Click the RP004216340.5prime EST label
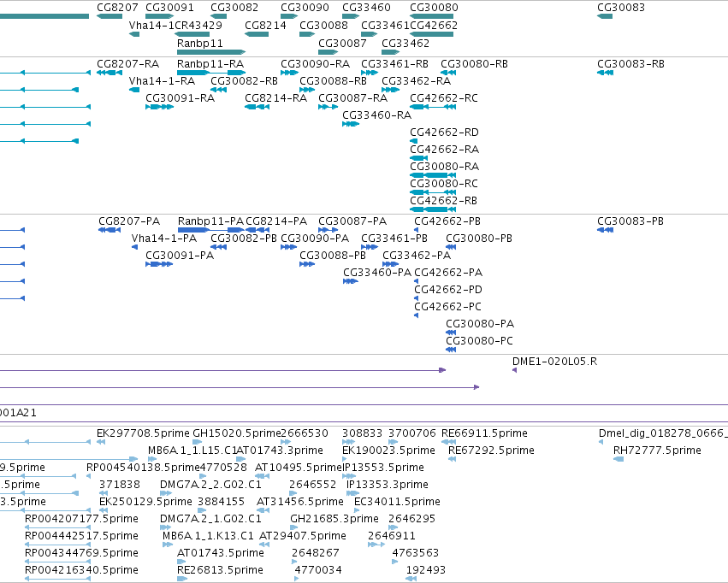The height and width of the screenshot is (583, 728). point(81,569)
